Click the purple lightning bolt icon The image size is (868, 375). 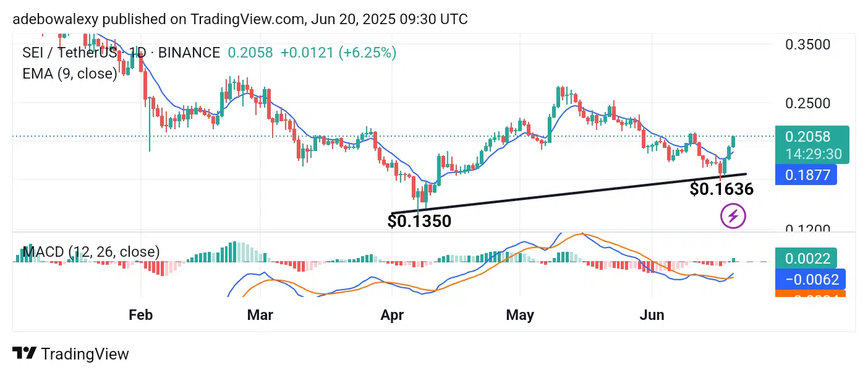[734, 217]
